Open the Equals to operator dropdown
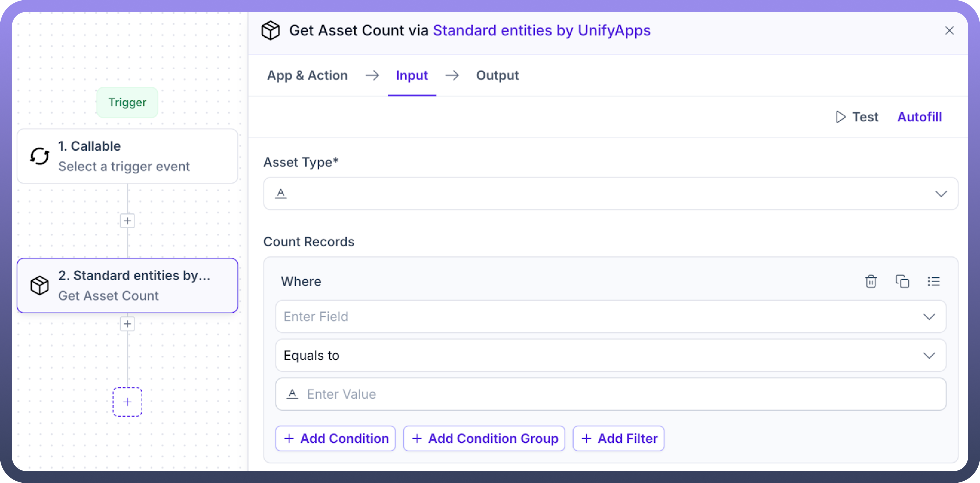 click(x=929, y=355)
